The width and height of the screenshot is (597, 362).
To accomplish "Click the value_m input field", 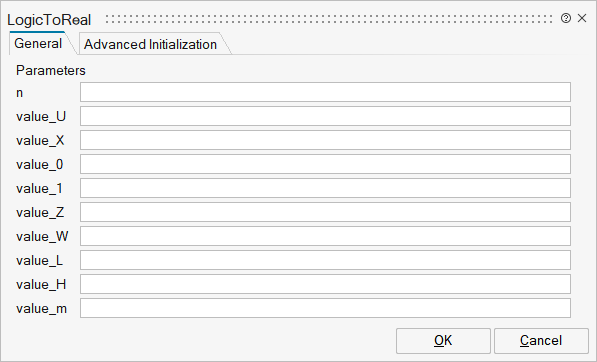I will click(325, 308).
